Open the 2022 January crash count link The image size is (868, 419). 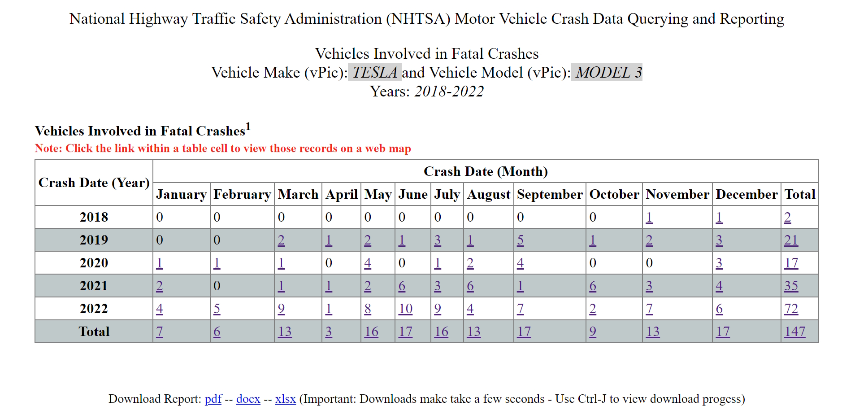coord(159,309)
